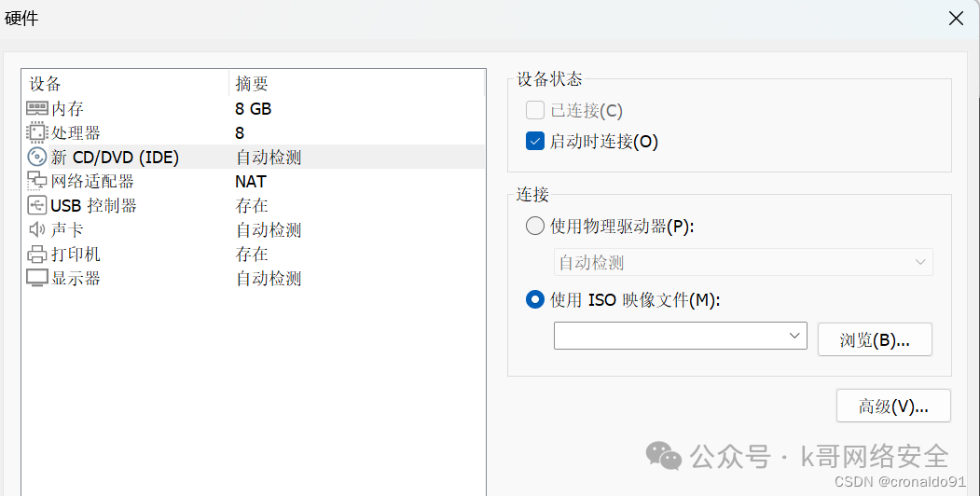Screen dimensions: 980x496
Task: Expand the ISO image file combo box arrow
Action: (x=794, y=336)
